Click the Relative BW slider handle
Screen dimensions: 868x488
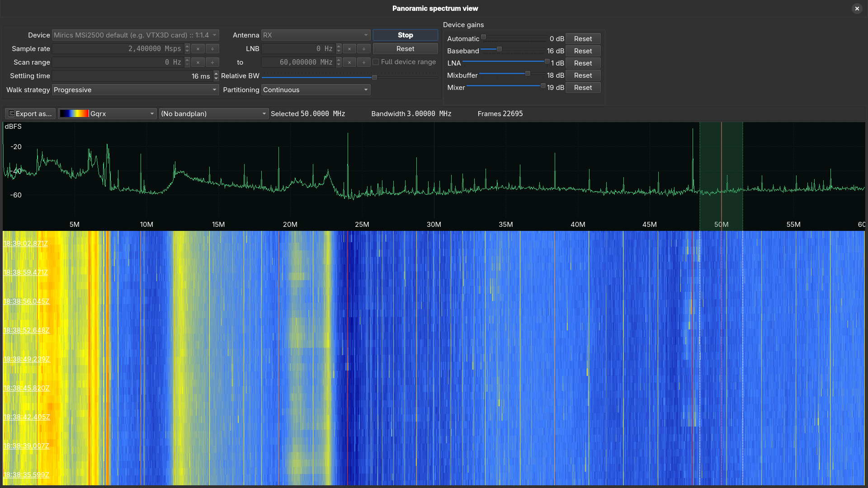(374, 77)
